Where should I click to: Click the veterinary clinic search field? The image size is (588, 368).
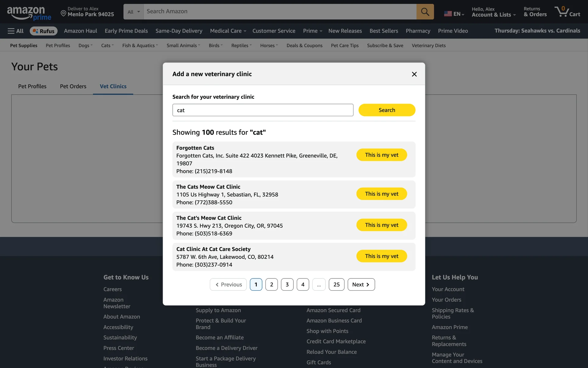click(x=262, y=110)
